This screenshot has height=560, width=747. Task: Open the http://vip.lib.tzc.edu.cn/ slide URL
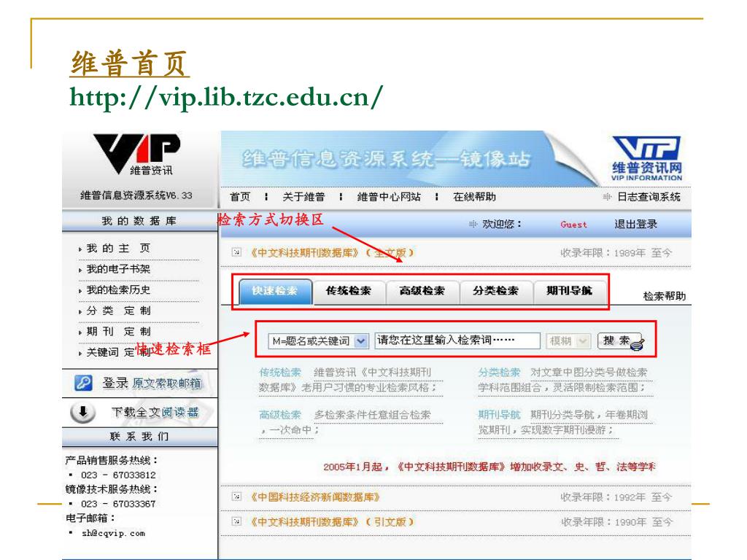226,98
